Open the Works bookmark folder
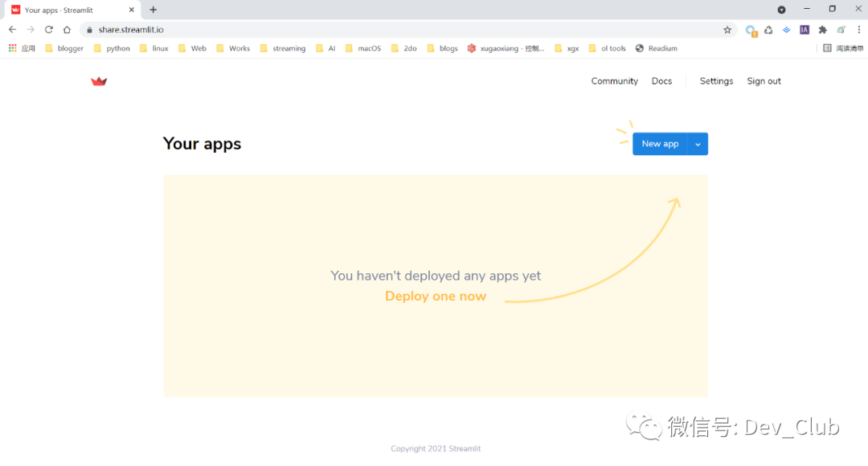The height and width of the screenshot is (466, 868). [x=233, y=48]
